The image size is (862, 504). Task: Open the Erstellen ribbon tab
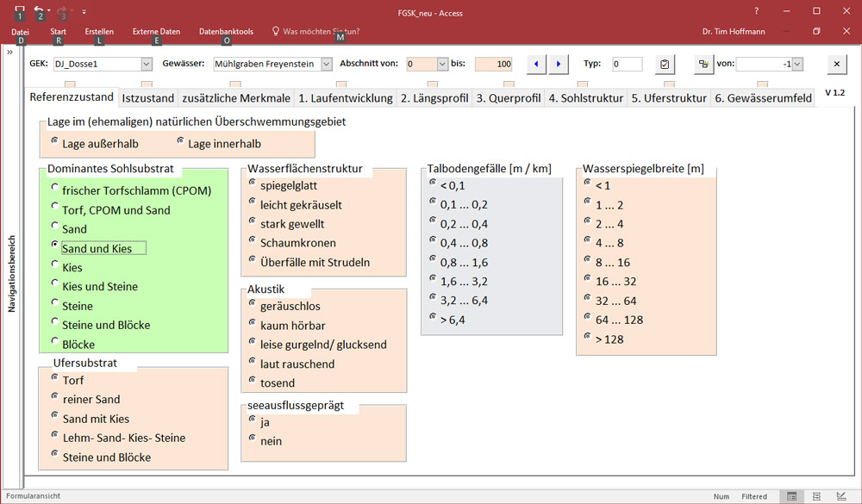tap(99, 31)
